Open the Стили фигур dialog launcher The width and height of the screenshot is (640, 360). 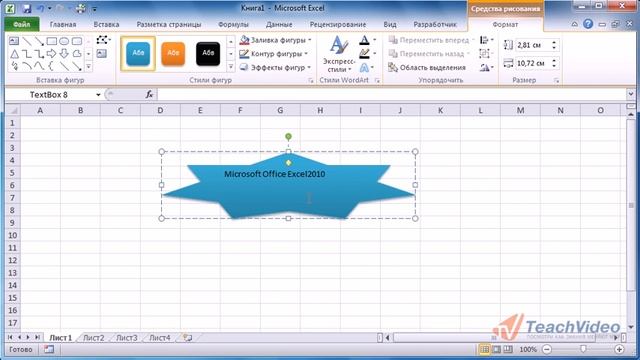pyautogui.click(x=311, y=81)
